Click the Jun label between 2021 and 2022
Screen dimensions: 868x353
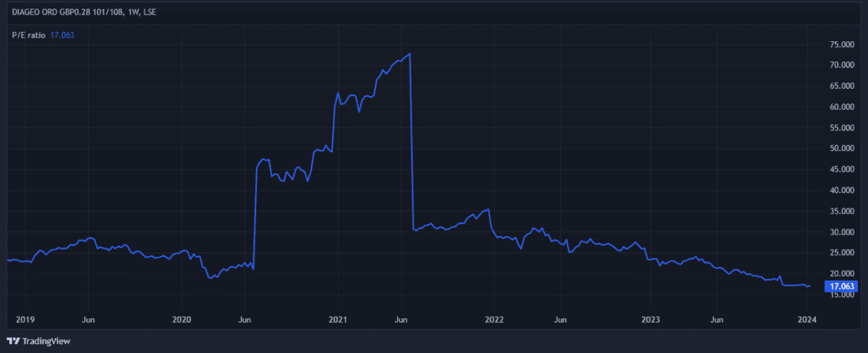(x=402, y=319)
